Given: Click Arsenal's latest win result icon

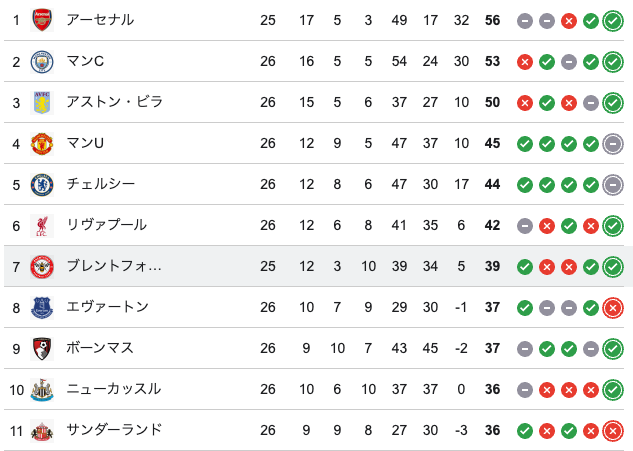Looking at the screenshot, I should (613, 20).
